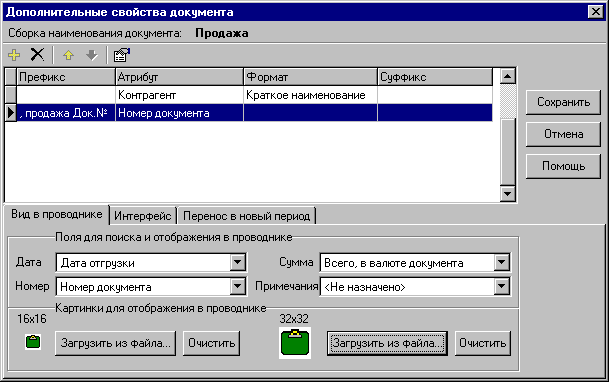Image resolution: width=609 pixels, height=382 pixels.
Task: Click the Суффикс column header
Action: click(x=435, y=77)
